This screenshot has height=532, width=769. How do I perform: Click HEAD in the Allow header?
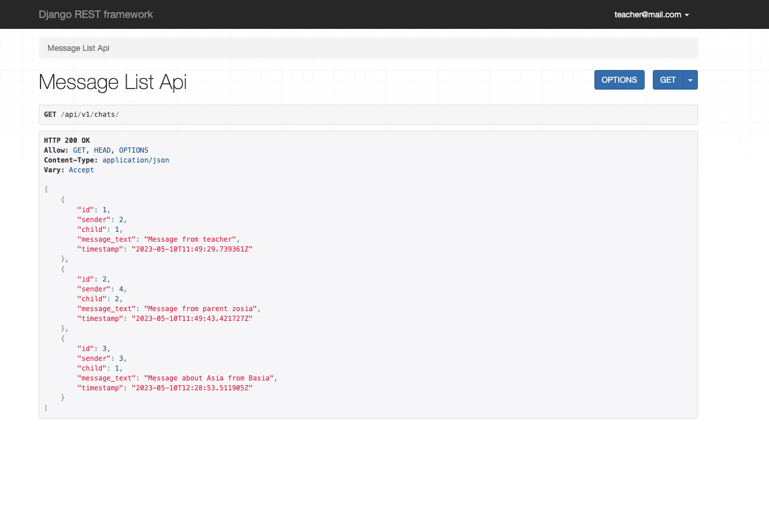[102, 150]
